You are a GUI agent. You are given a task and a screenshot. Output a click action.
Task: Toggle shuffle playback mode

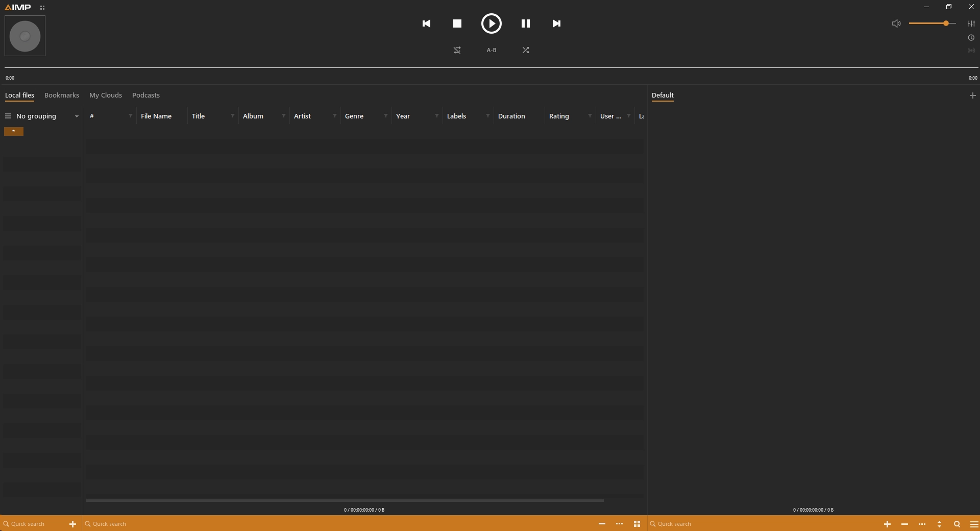tap(526, 50)
